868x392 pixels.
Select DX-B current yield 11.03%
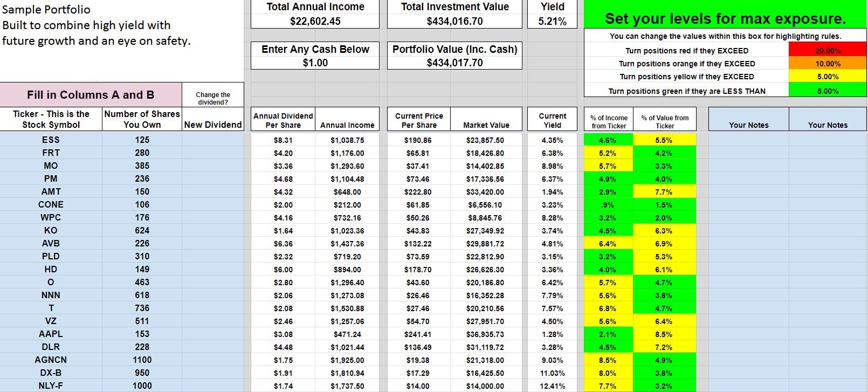click(x=552, y=373)
